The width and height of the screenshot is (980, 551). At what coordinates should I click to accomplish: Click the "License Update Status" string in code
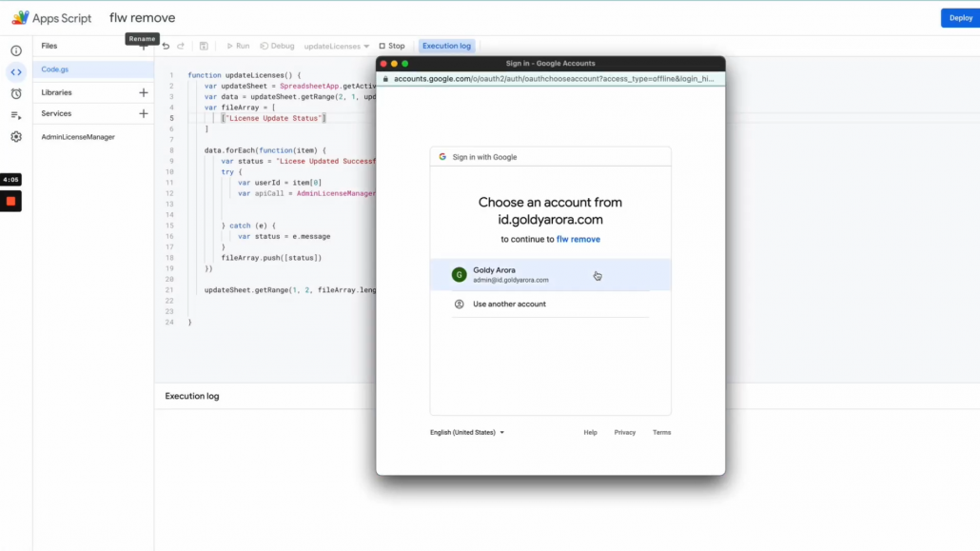pyautogui.click(x=274, y=118)
